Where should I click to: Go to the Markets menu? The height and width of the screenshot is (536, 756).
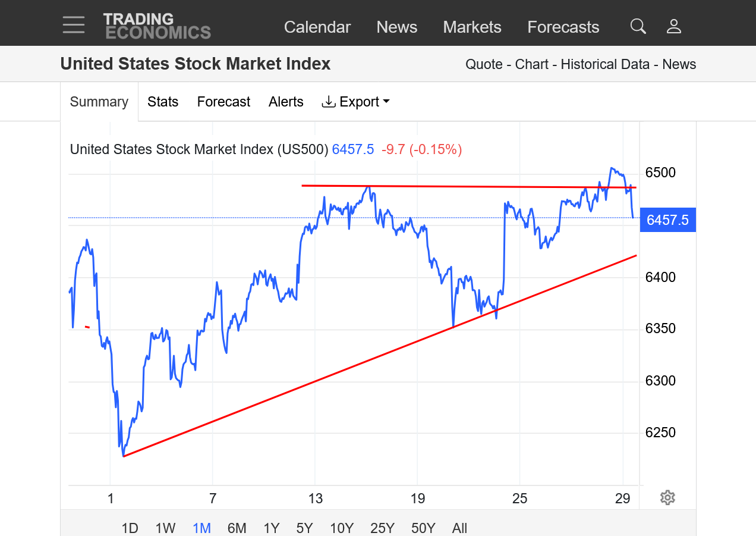472,27
